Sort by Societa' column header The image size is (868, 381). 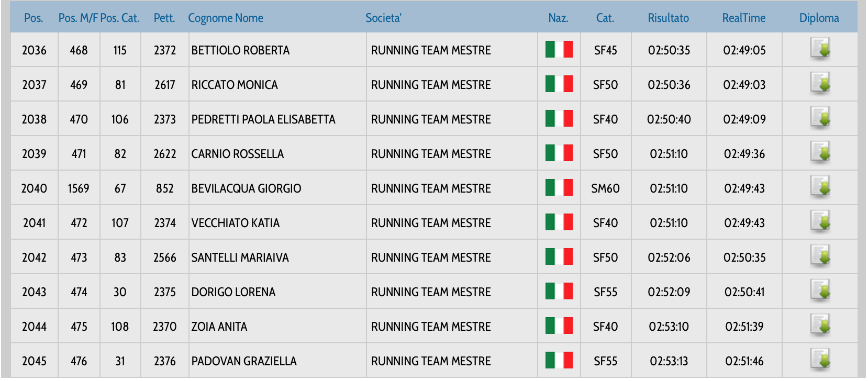pos(383,18)
